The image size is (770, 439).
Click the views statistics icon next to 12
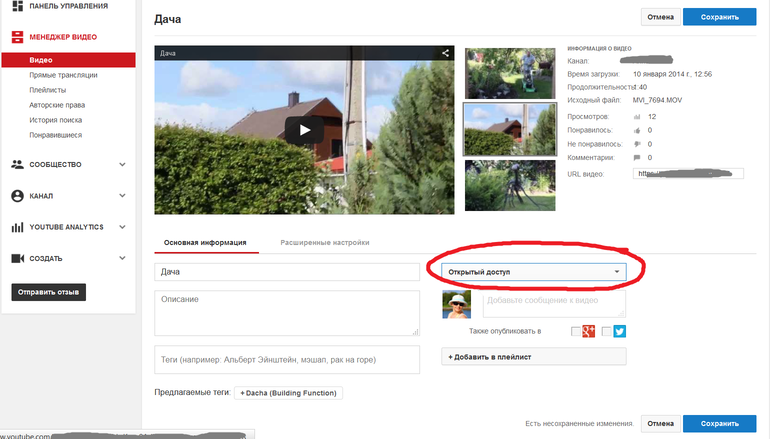[x=637, y=117]
